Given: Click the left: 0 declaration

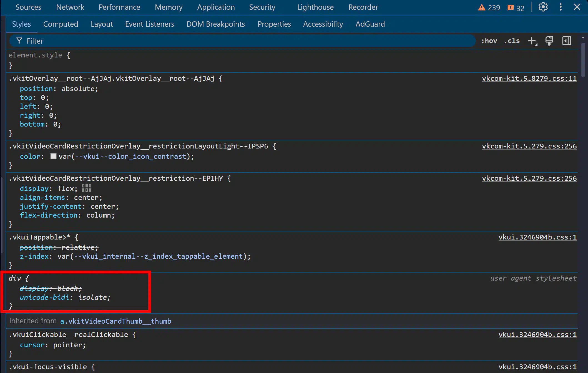Looking at the screenshot, I should 36,107.
